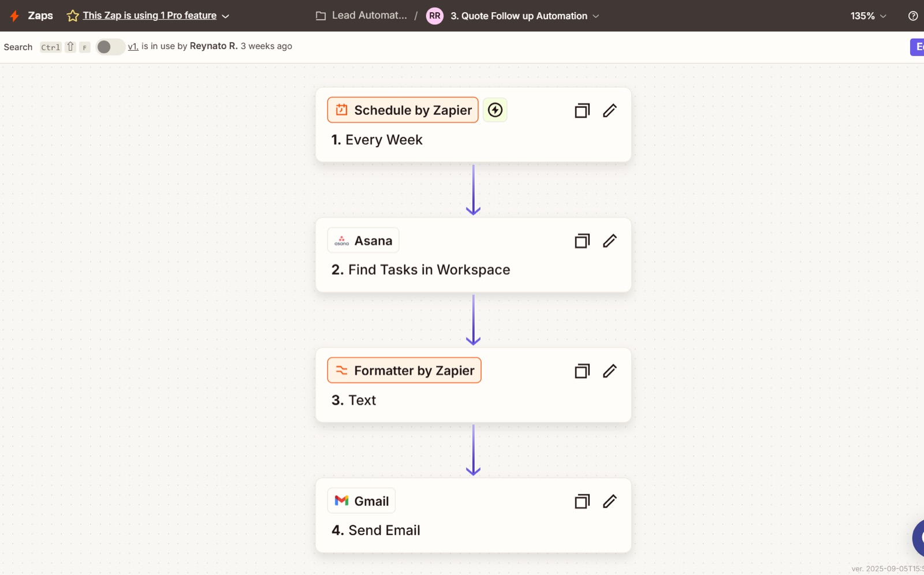Viewport: 924px width, 575px height.
Task: Edit the Find Tasks in Workspace step
Action: pyautogui.click(x=610, y=241)
